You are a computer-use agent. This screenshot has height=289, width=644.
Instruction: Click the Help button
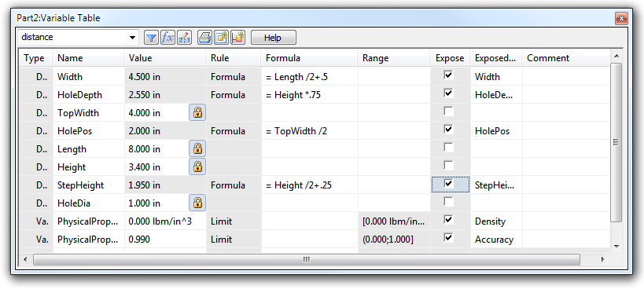click(x=273, y=38)
